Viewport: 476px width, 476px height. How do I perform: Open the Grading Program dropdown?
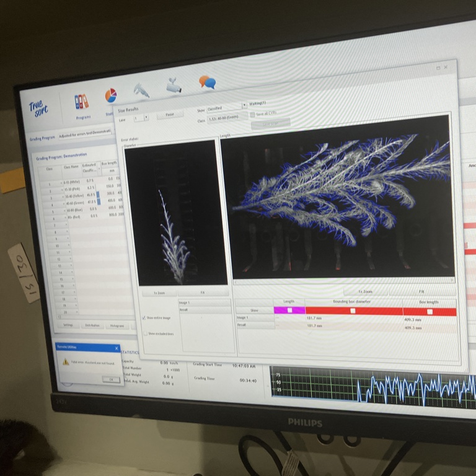[x=84, y=132]
